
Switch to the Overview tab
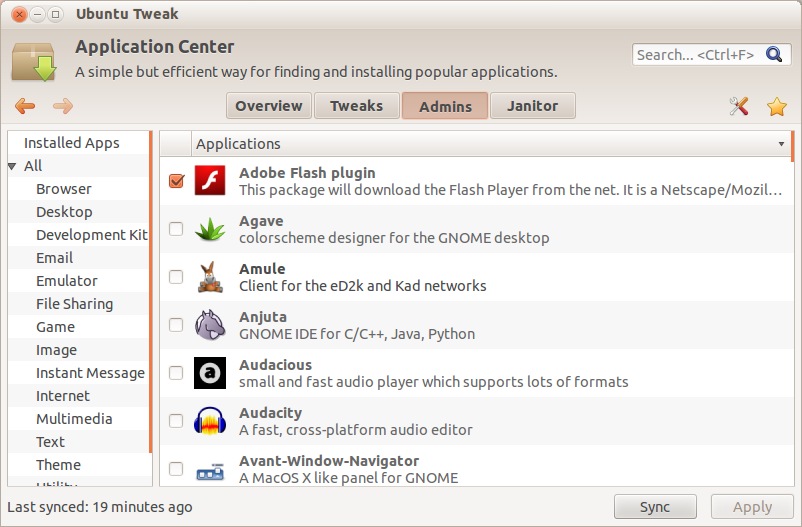(269, 106)
